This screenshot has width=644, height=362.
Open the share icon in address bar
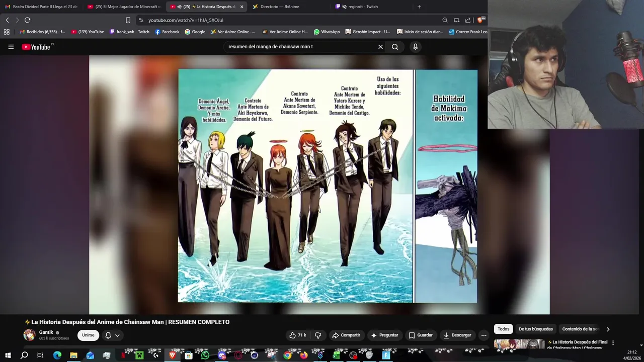[x=468, y=20]
